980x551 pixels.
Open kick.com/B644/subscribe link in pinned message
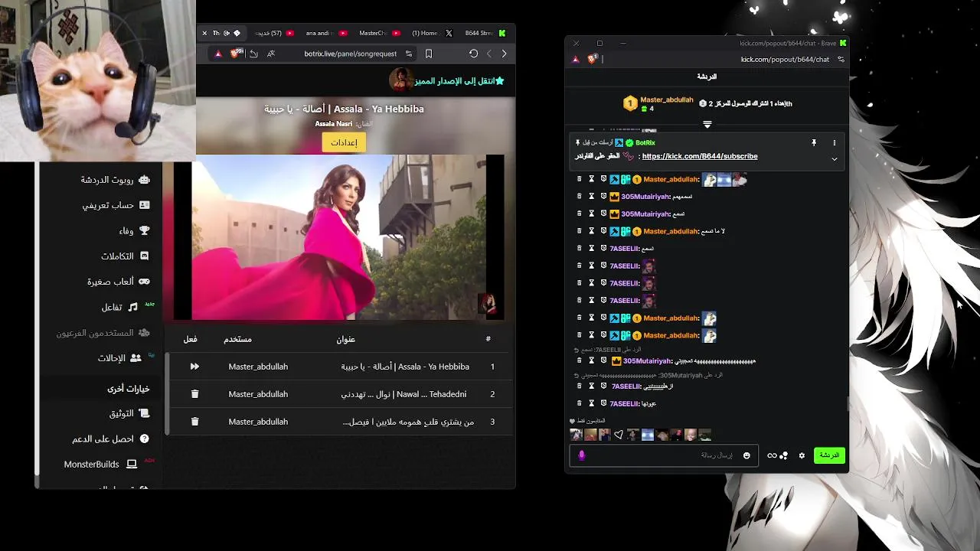[x=700, y=156]
